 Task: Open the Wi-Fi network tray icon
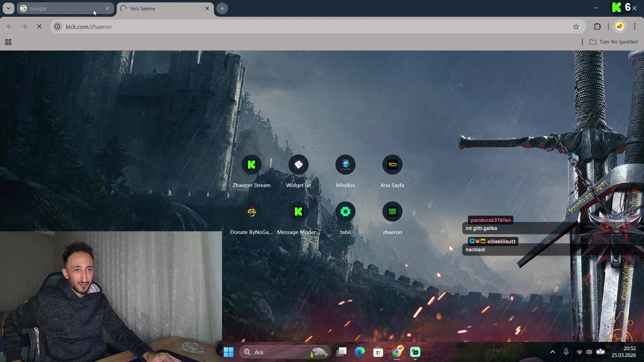(x=579, y=352)
